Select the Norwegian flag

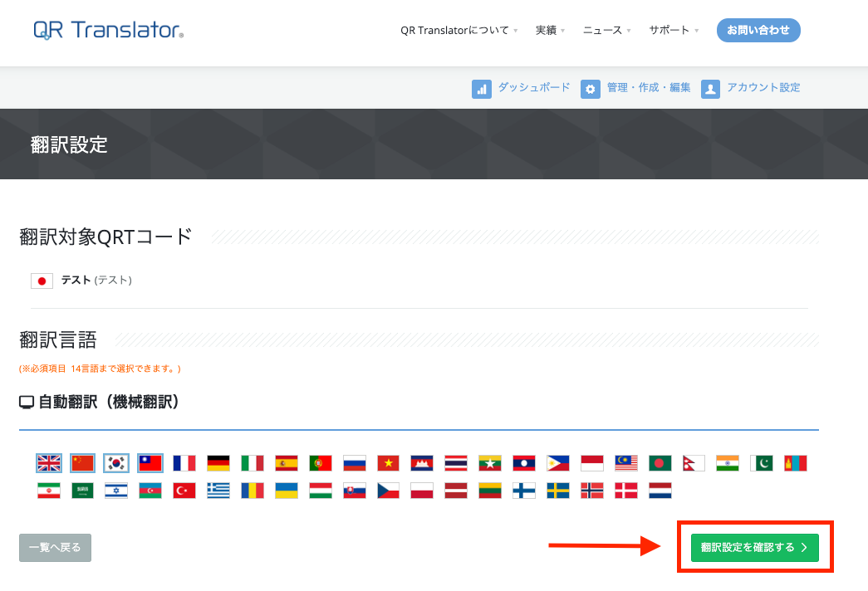[591, 491]
